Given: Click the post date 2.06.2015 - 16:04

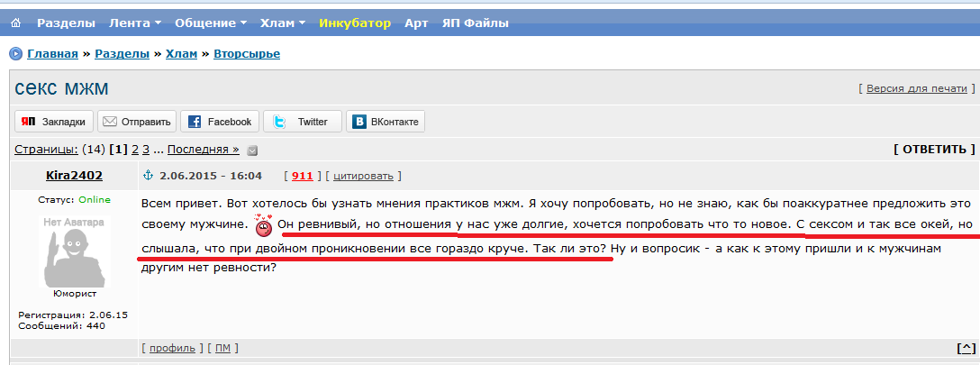Looking at the screenshot, I should point(211,176).
